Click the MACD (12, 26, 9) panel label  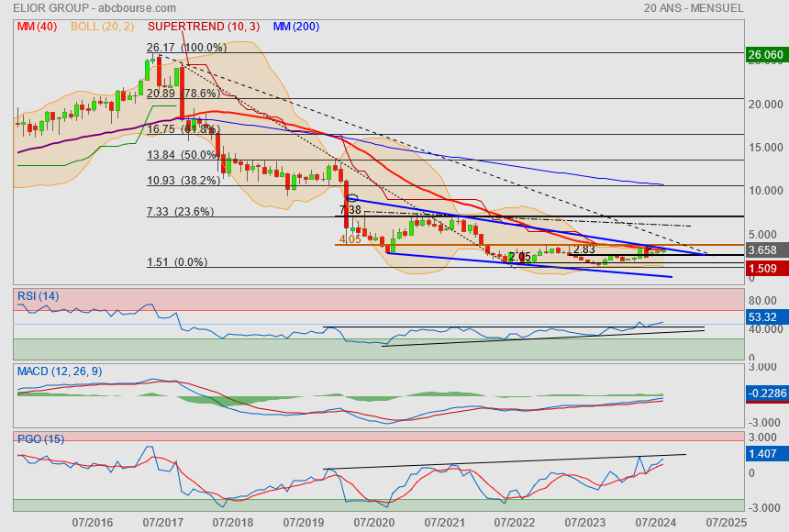pyautogui.click(x=57, y=371)
